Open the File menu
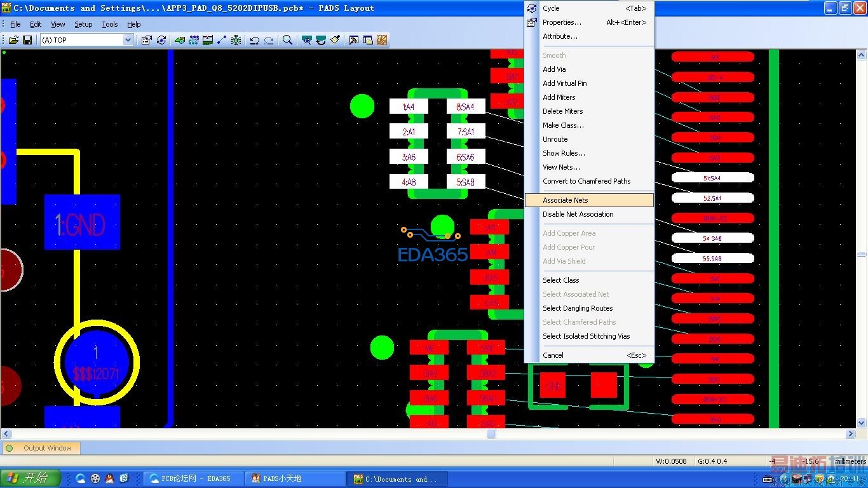Viewport: 868px width, 488px height. pos(15,24)
